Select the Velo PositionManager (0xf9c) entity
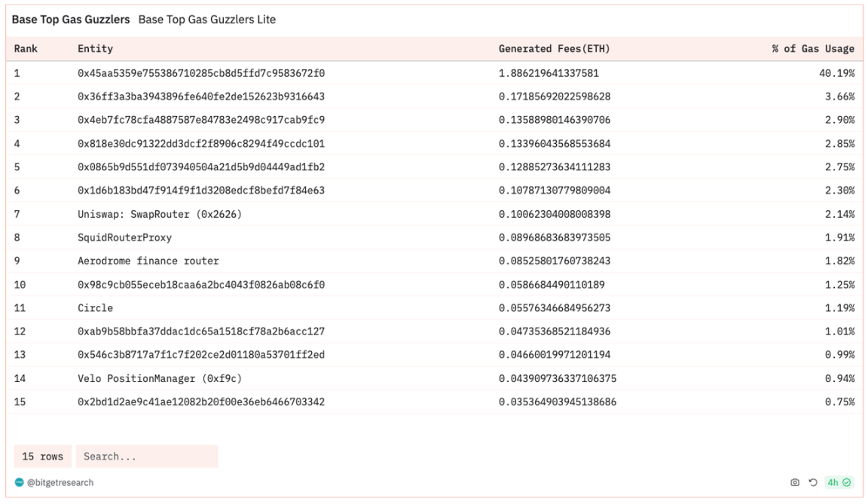Screen dimensions: 868x504 (160, 378)
